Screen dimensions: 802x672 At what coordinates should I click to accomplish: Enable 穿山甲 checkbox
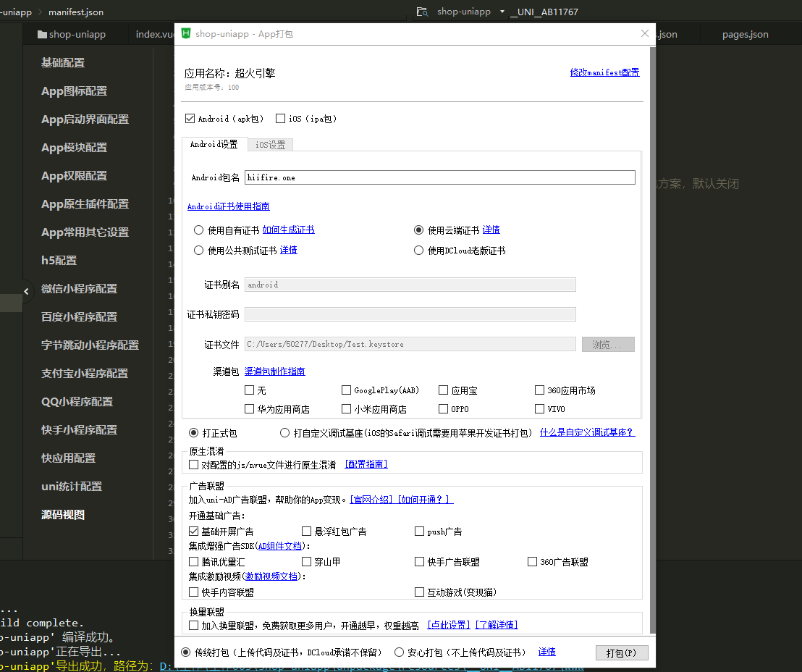point(306,561)
